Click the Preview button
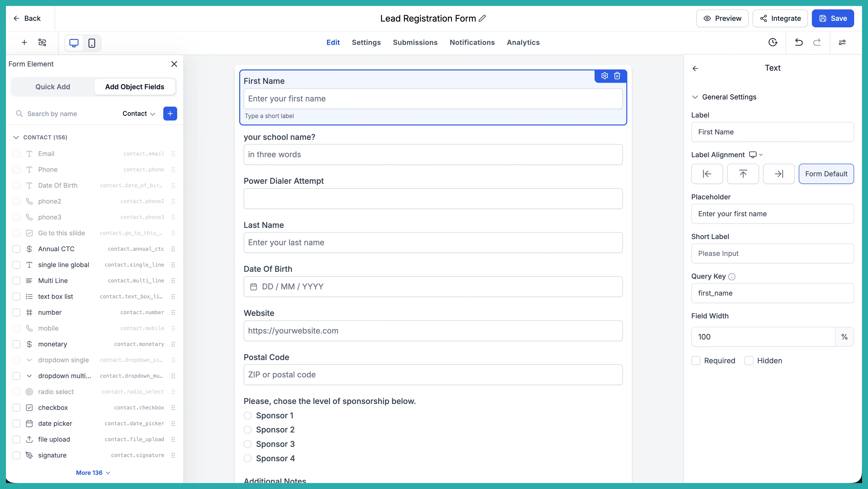 (x=722, y=18)
